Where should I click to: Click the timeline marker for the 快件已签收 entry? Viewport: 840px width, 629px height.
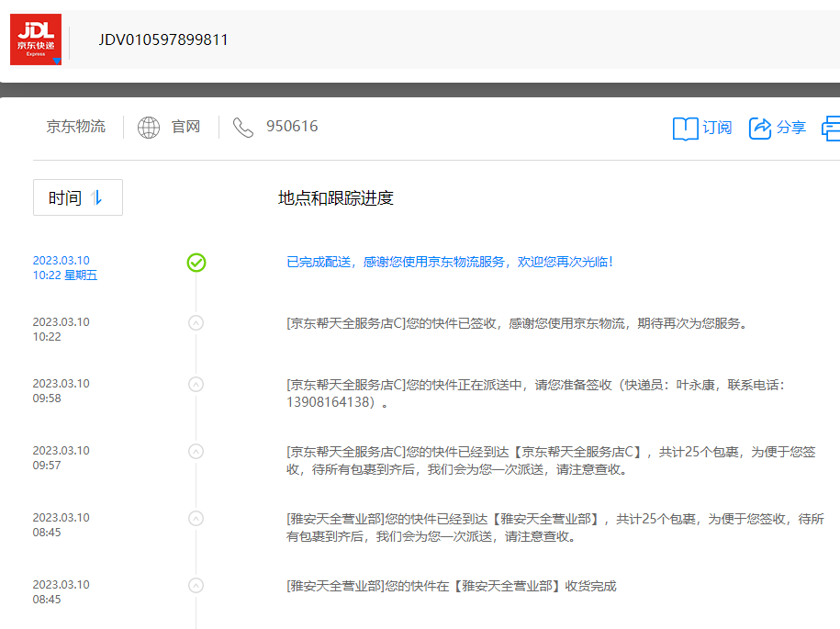click(196, 323)
